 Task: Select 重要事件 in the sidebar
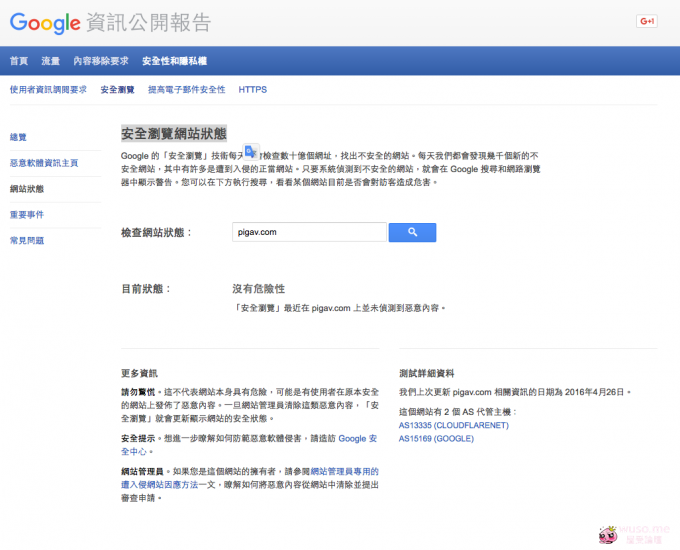tap(27, 214)
